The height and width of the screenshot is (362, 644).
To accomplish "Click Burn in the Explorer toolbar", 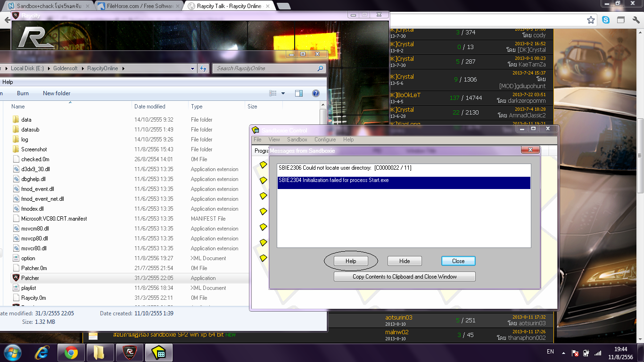I will pyautogui.click(x=23, y=93).
